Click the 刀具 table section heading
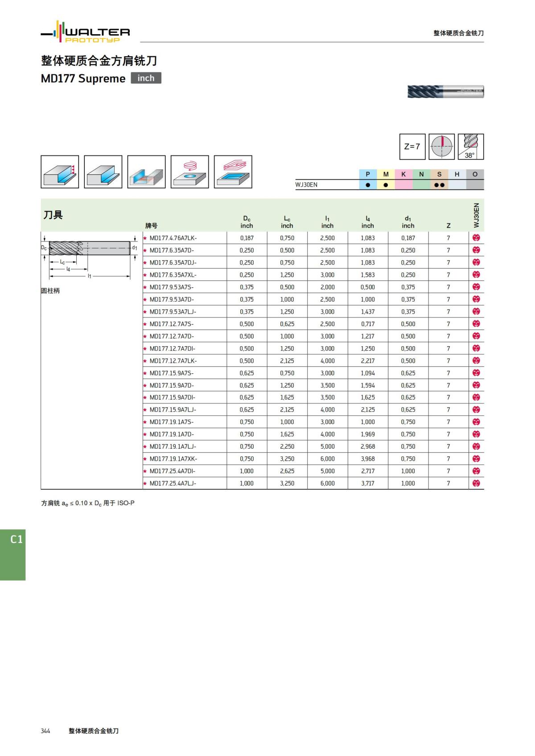This screenshot has height=756, width=535. click(53, 215)
